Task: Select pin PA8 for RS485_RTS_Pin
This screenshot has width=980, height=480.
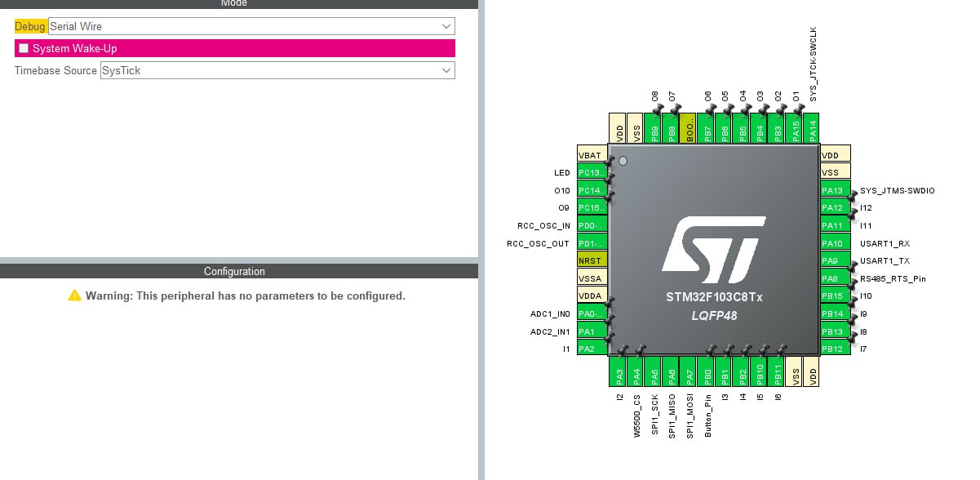Action: (835, 278)
